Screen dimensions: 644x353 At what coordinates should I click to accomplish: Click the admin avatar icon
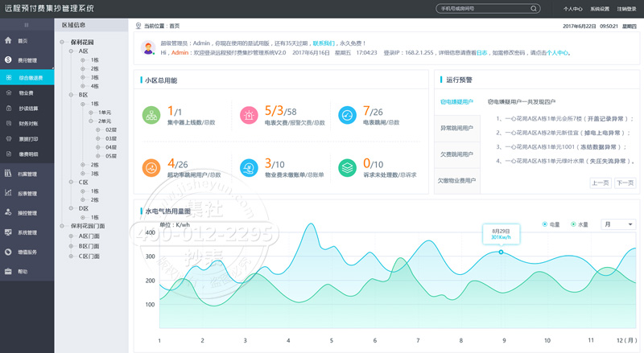point(148,47)
